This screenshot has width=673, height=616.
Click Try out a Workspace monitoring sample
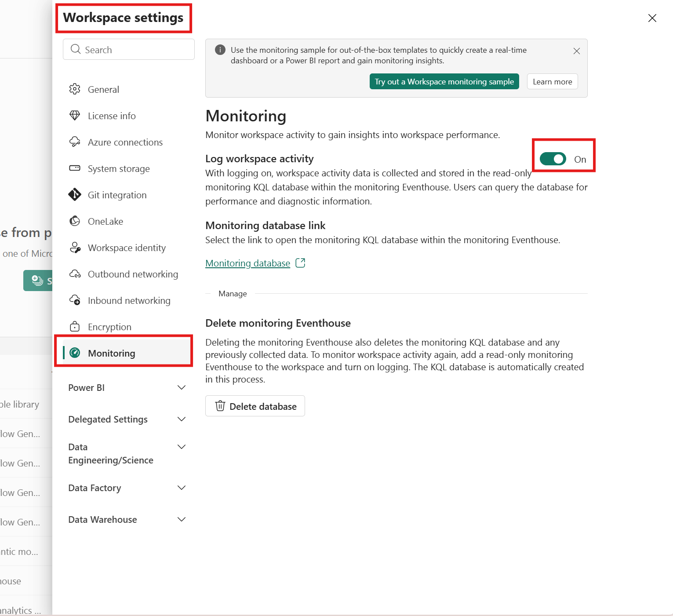[x=444, y=81]
